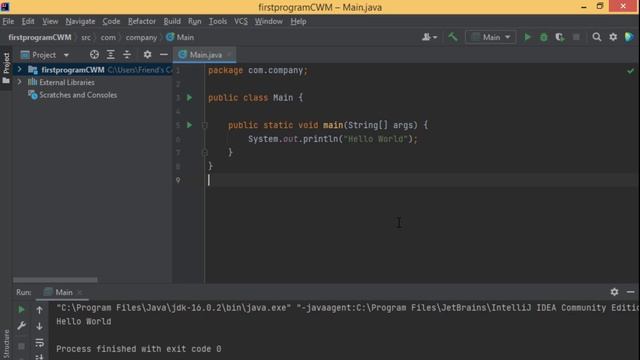Click the com breadcrumb
Screen dimensions: 640x360
tap(108, 37)
